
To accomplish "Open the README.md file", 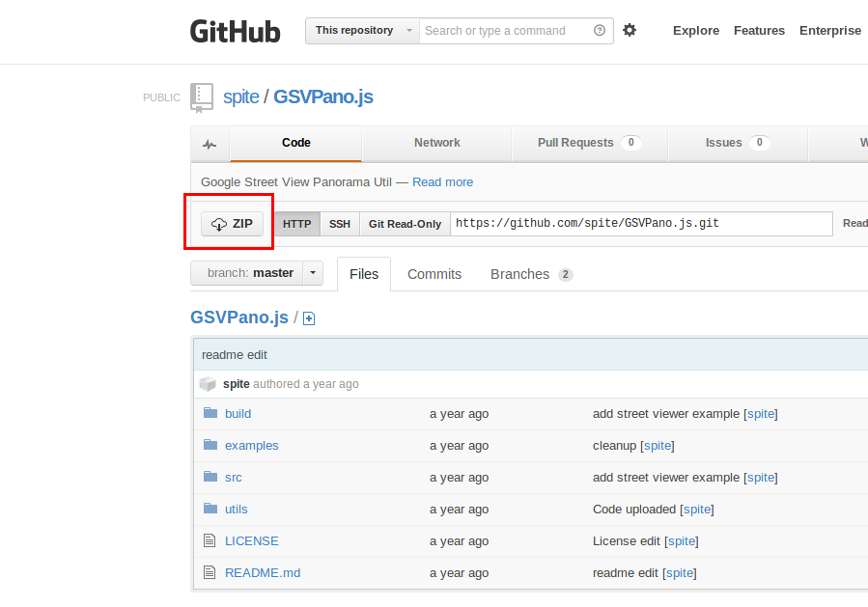I will (263, 572).
